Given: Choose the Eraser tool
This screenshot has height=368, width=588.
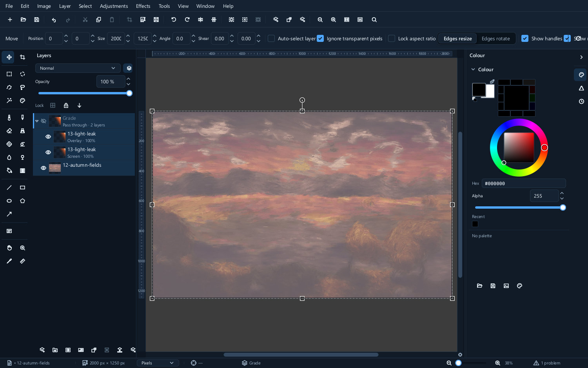Looking at the screenshot, I should tap(9, 131).
